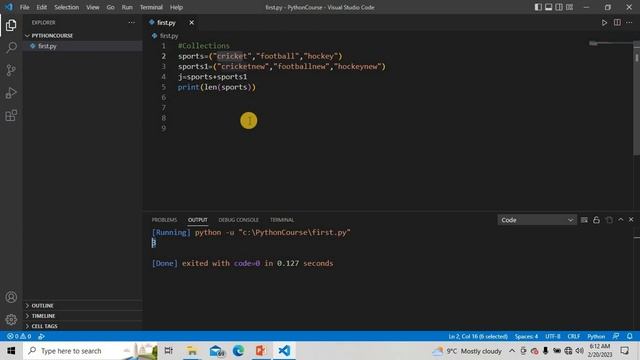Open the Explorer view in activity bar
The height and width of the screenshot is (360, 640).
tap(11, 25)
